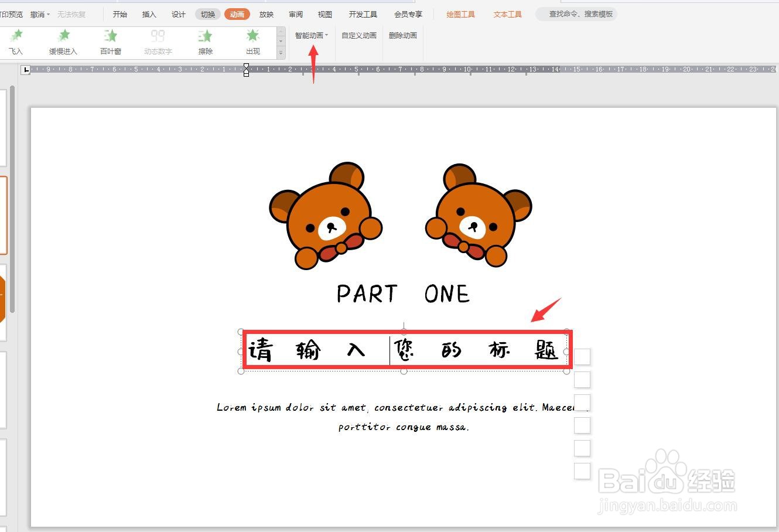Select the orange-bordered current slide thumbnail
779x532 pixels.
pyautogui.click(x=4, y=216)
